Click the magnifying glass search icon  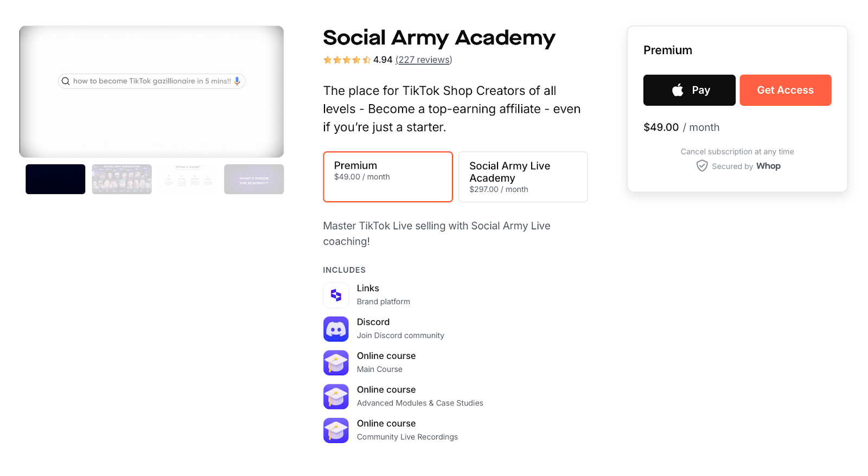click(66, 81)
